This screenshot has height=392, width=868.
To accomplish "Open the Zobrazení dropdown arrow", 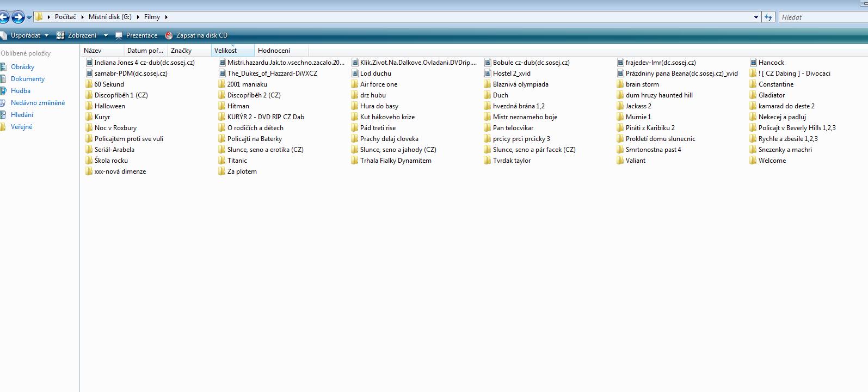I will coord(106,35).
